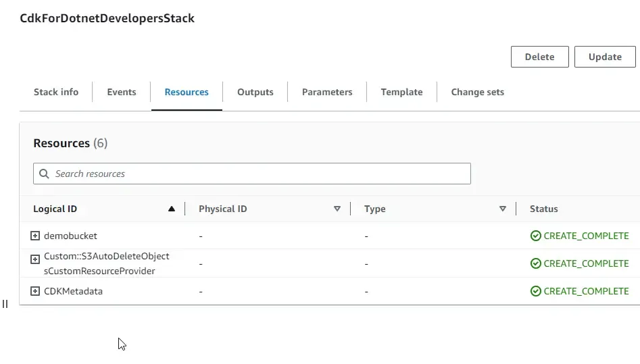Screen dimensions: 640x364
Task: Sort the Physical ID column
Action: [x=337, y=209]
